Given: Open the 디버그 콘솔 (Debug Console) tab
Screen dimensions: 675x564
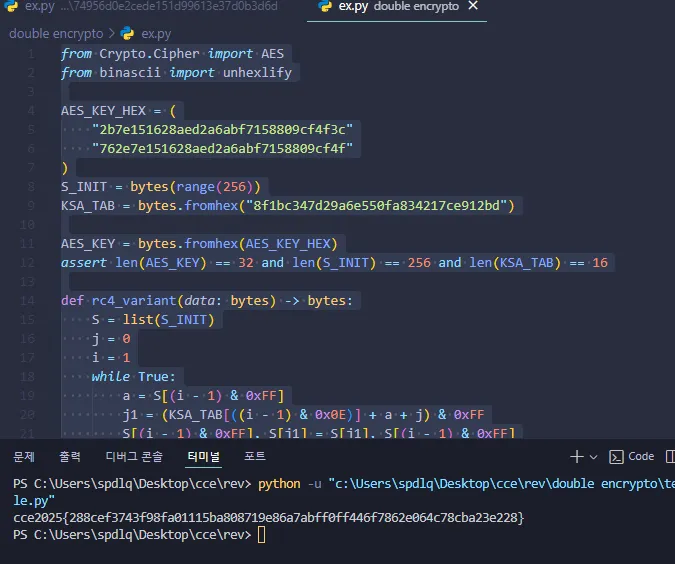Looking at the screenshot, I should [134, 456].
